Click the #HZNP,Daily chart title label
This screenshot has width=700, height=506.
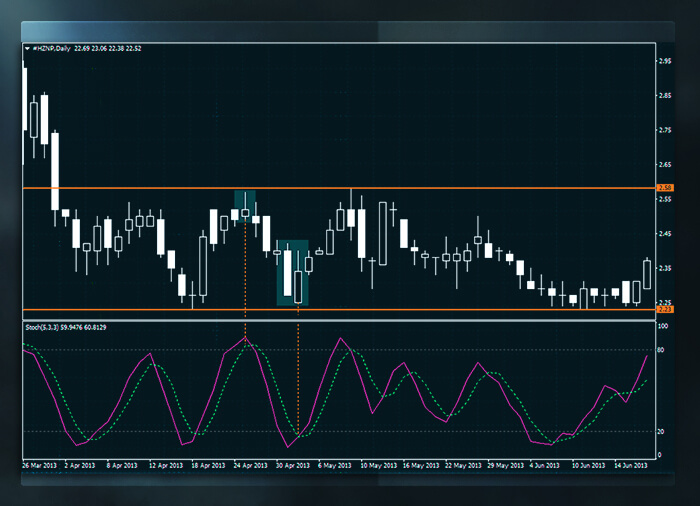click(x=54, y=48)
